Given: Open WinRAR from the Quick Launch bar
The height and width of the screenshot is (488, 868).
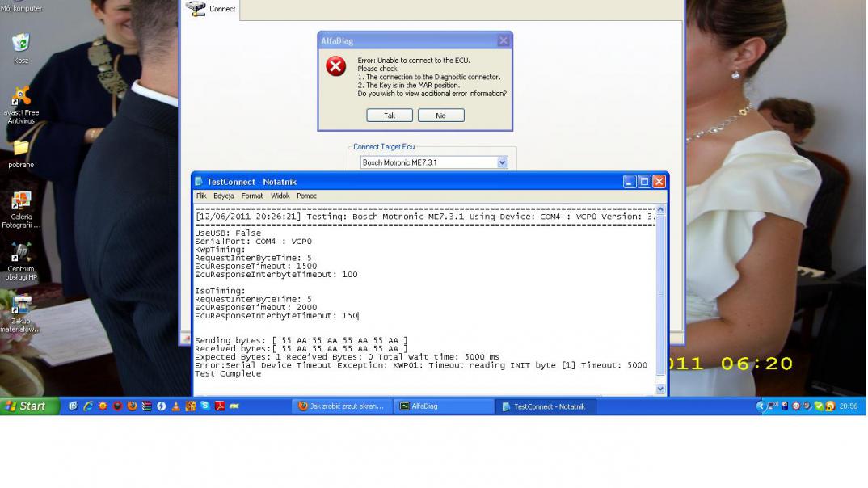Looking at the screenshot, I should 147,406.
